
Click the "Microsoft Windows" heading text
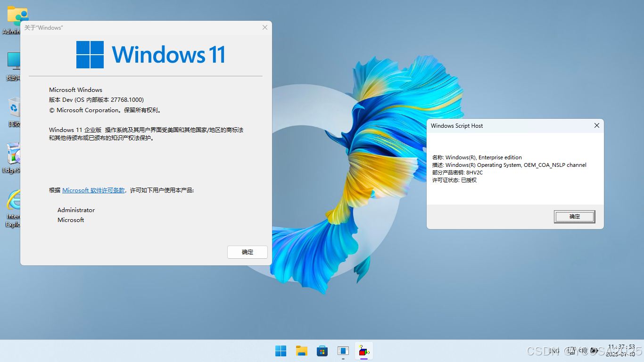pos(75,90)
